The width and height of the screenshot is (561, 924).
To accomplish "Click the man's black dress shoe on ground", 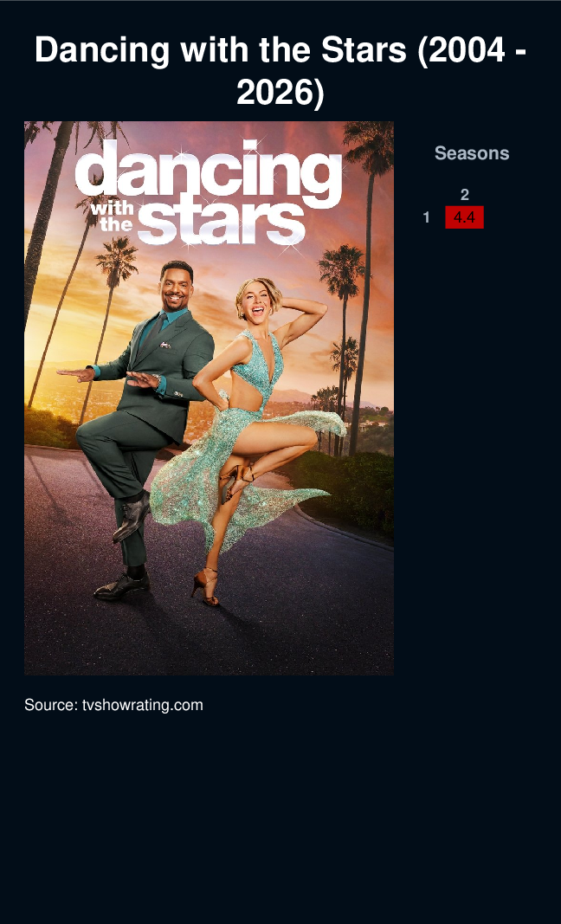I will [x=121, y=585].
